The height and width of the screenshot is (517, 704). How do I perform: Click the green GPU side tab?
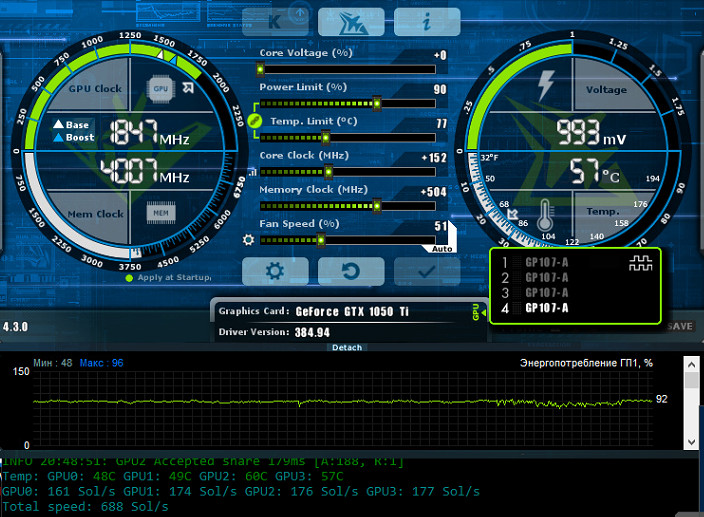click(x=476, y=311)
